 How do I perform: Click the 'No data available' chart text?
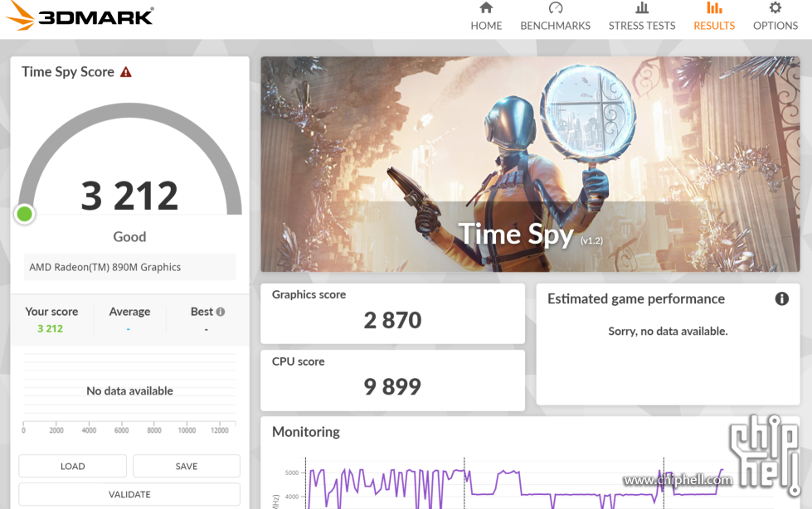tap(129, 391)
